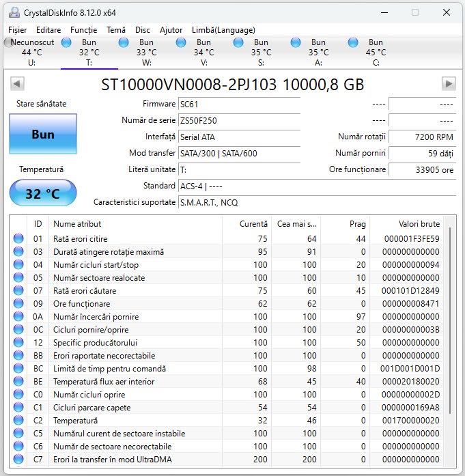Click the Valori brute column header
Viewport: 465px width, 476px height.
click(x=406, y=224)
